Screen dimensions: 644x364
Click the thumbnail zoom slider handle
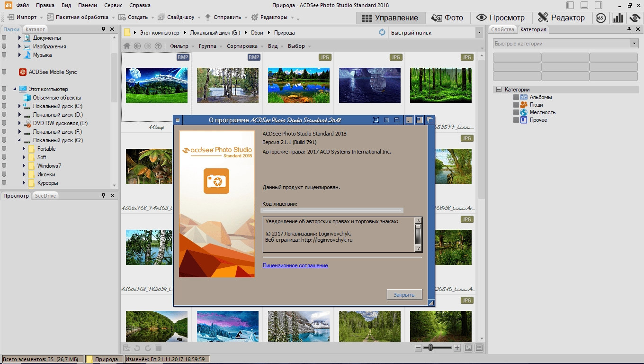click(x=430, y=348)
